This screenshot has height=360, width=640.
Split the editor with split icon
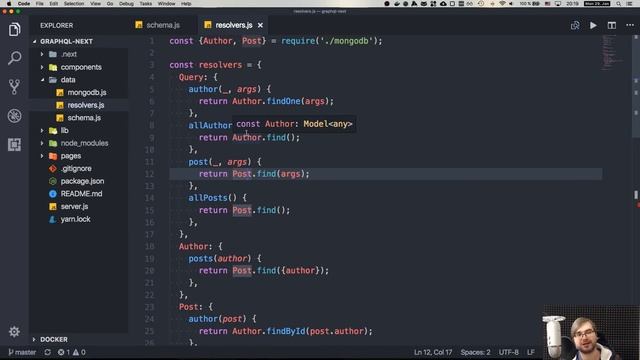tap(611, 25)
